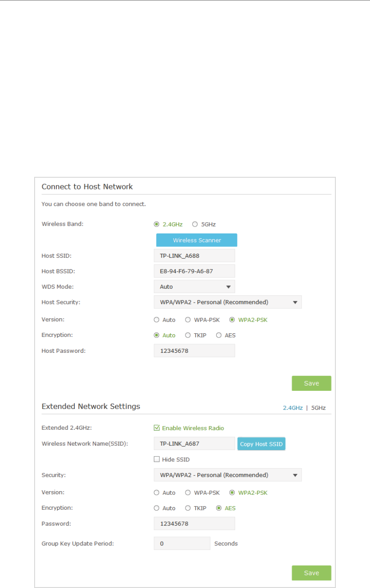Click the Host BSSID input field
The width and height of the screenshot is (370, 588).
195,271
